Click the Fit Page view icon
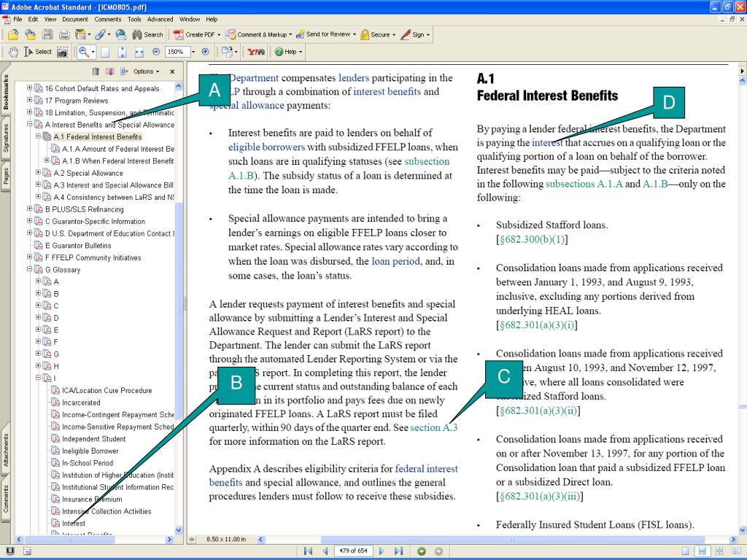 (122, 52)
